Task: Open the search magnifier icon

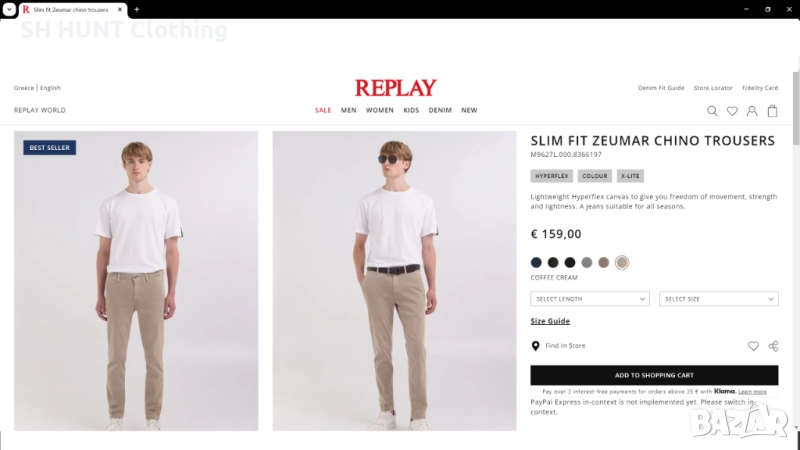Action: point(712,111)
